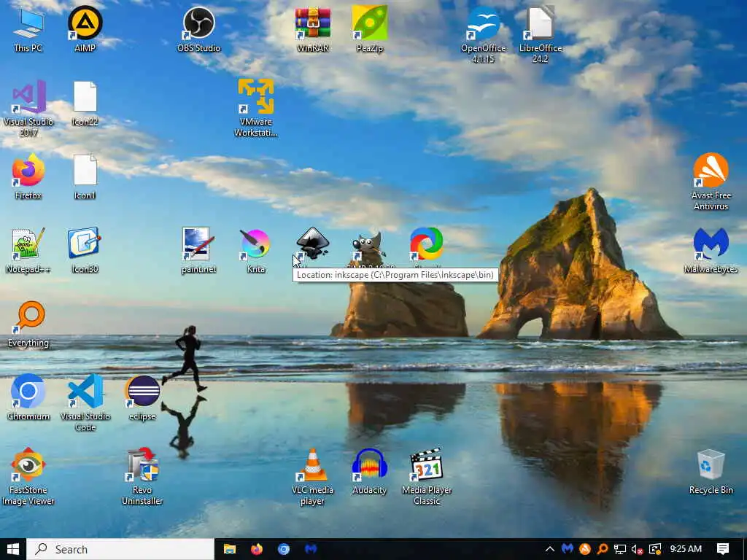
Task: Select the Krita shortcut
Action: [x=256, y=250]
